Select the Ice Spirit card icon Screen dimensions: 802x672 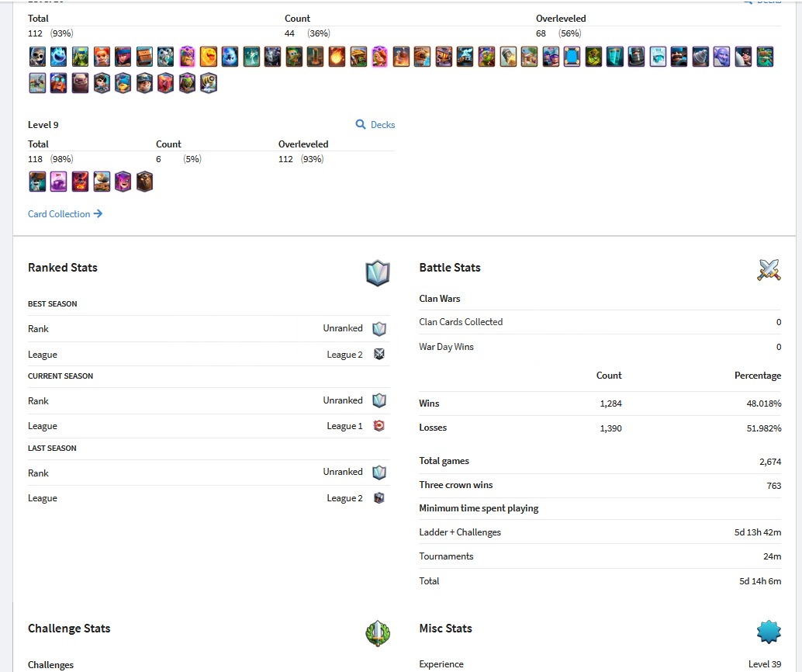pyautogui.click(x=59, y=57)
